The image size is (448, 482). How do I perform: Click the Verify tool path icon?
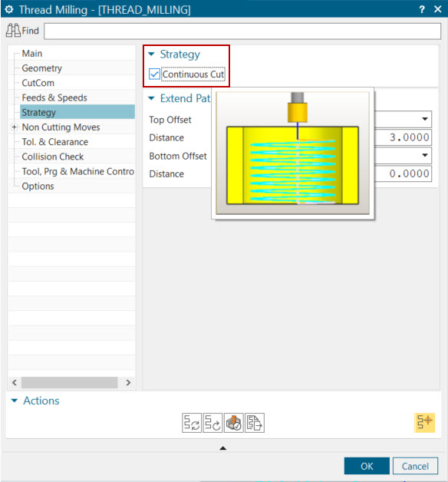click(x=233, y=423)
